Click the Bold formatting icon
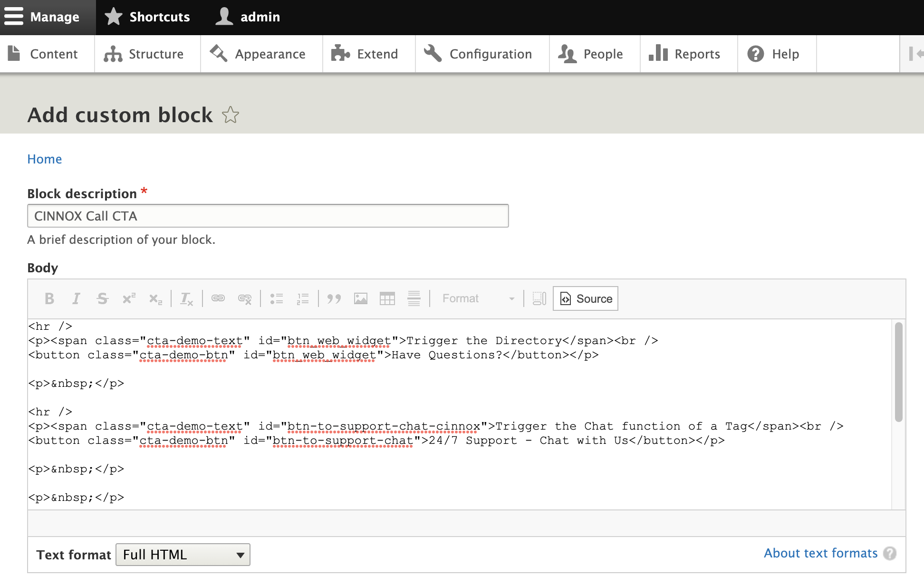The height and width of the screenshot is (576, 924). point(49,298)
